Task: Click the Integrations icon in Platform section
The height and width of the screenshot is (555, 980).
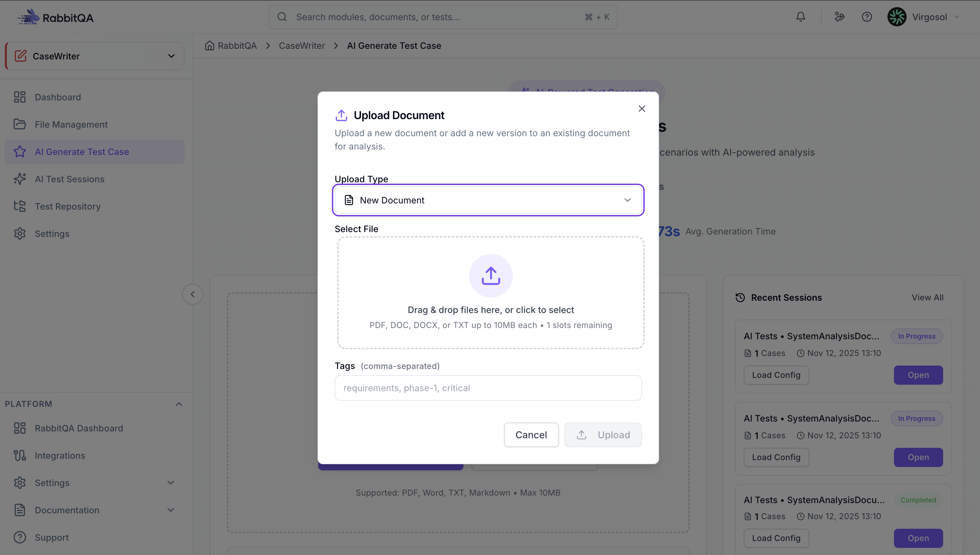Action: click(20, 456)
